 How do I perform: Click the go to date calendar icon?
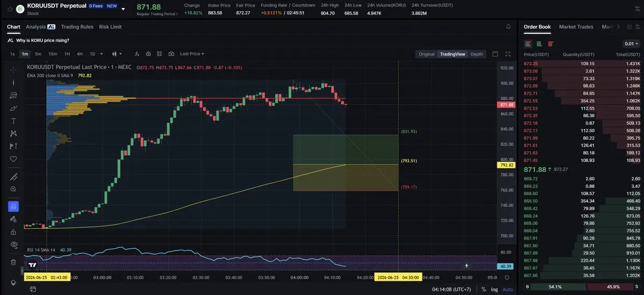pyautogui.click(x=33, y=289)
